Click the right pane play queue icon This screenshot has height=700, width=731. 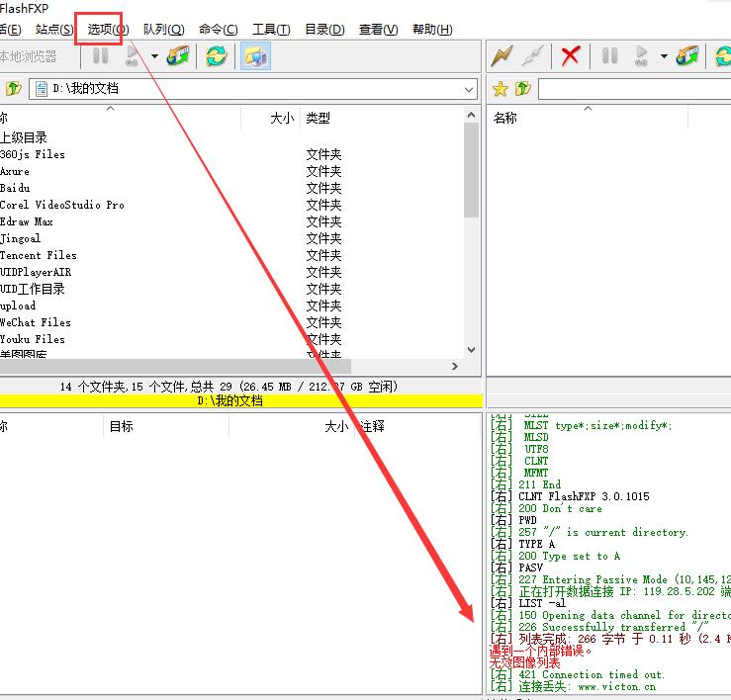[642, 56]
